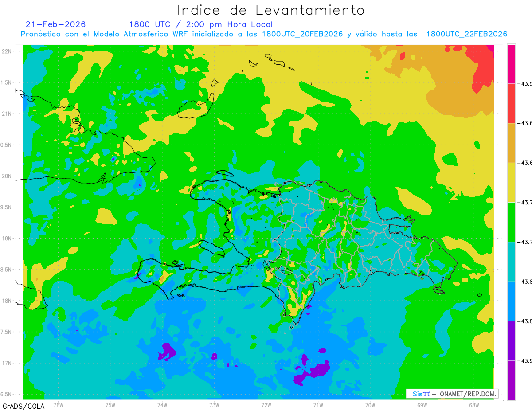
Task: Click the '75W' longitude label
Action: click(x=110, y=405)
